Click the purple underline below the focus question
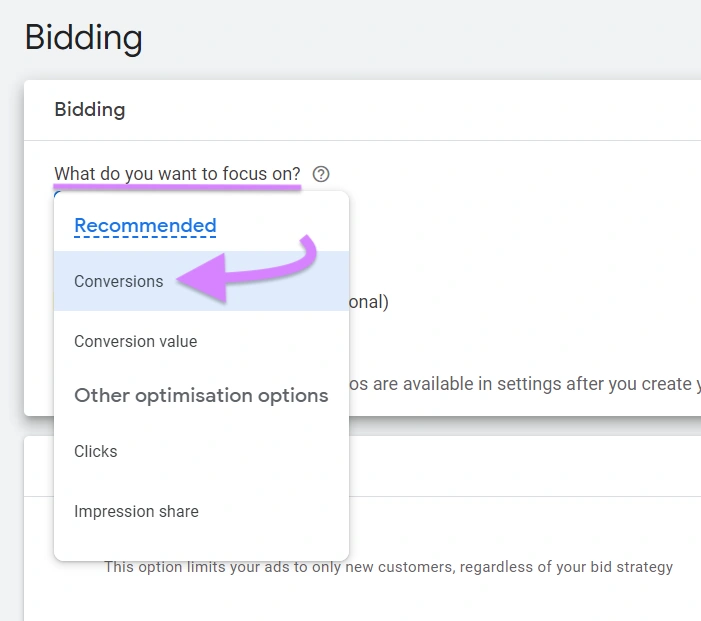701x621 pixels. pos(177,186)
